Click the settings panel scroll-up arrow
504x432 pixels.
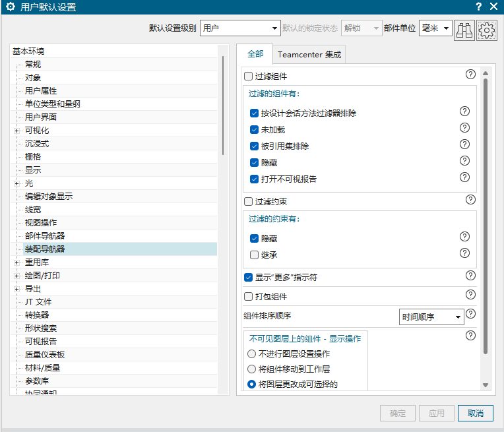pos(486,73)
